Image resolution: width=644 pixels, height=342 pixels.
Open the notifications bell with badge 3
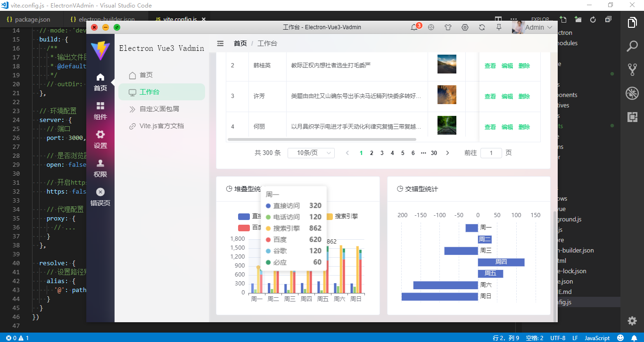coord(414,27)
